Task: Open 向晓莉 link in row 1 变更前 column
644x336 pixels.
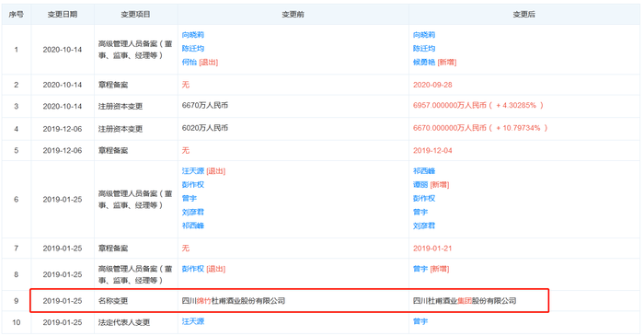Action: (x=193, y=35)
